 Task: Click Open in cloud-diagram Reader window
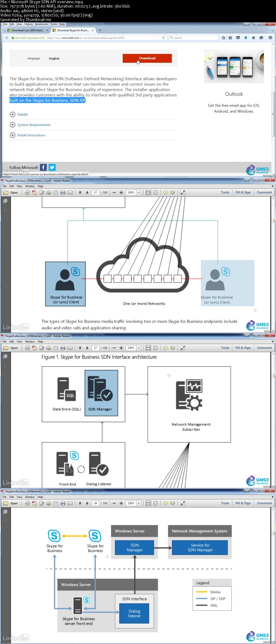[x=11, y=193]
